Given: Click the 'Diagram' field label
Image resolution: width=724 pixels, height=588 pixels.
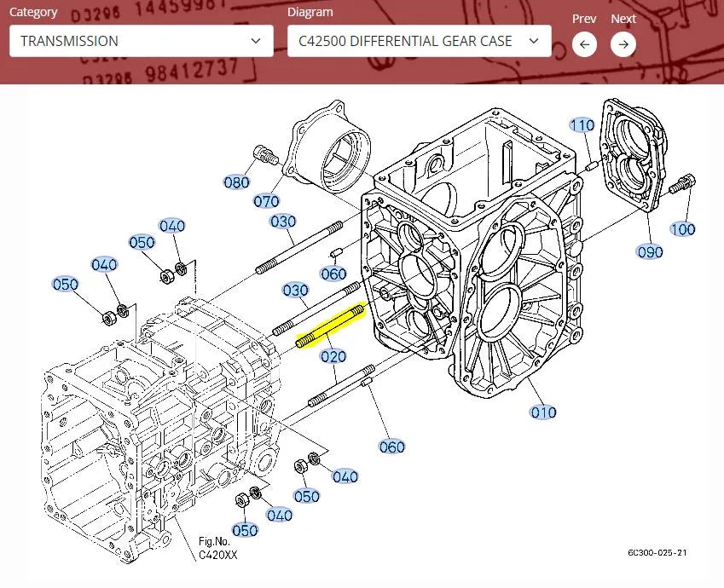Looking at the screenshot, I should [x=310, y=12].
